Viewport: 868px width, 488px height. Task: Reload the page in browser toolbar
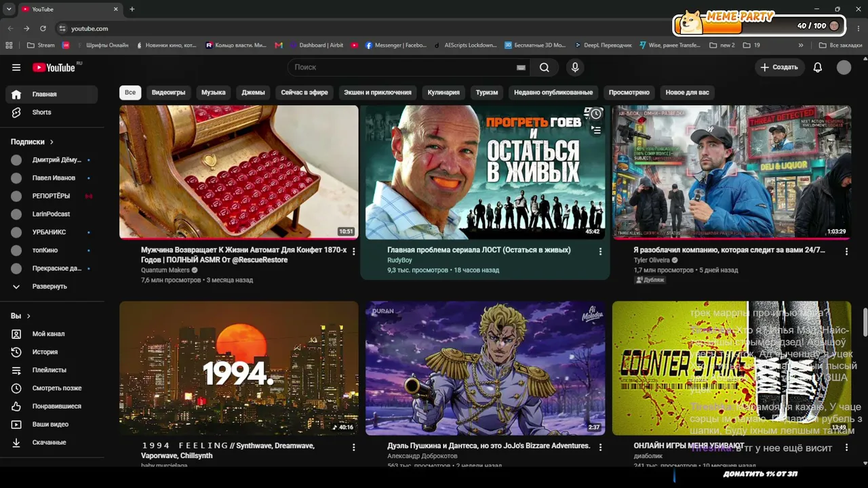click(43, 28)
